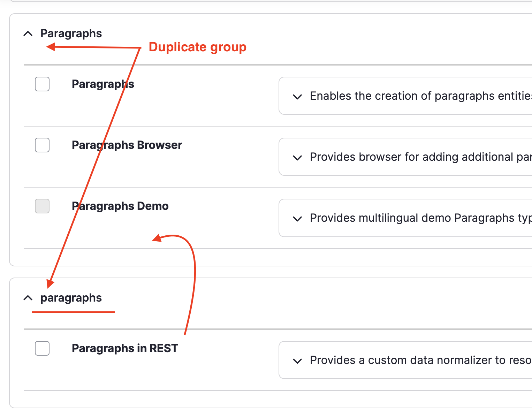
Task: Click the disabled Paragraphs Demo checkbox
Action: (42, 206)
